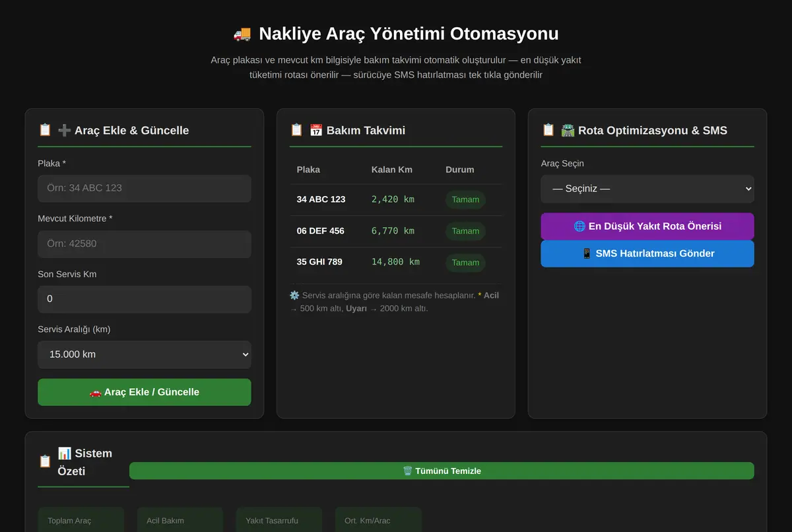Select plate 35 GHI 789 in table
This screenshot has width=792, height=532.
(x=319, y=262)
